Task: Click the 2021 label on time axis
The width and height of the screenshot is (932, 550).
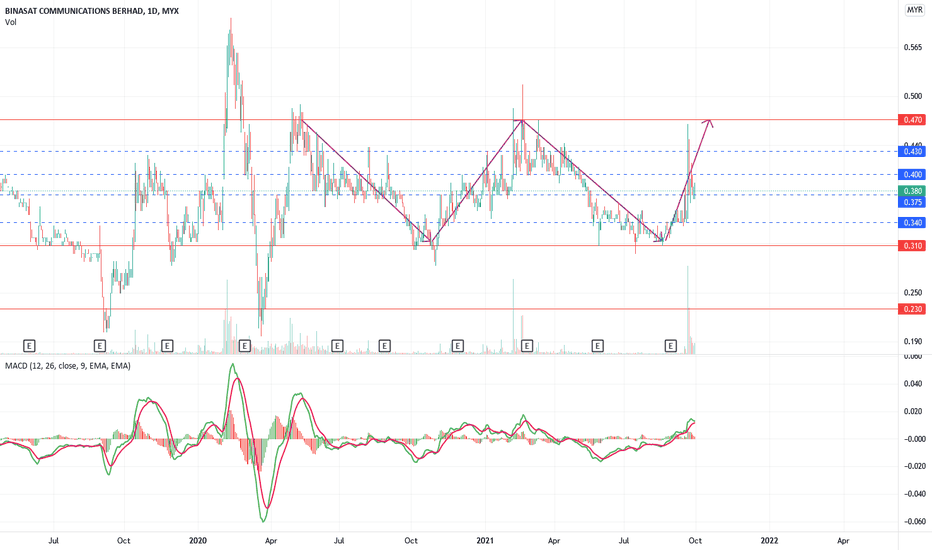Action: tap(485, 540)
